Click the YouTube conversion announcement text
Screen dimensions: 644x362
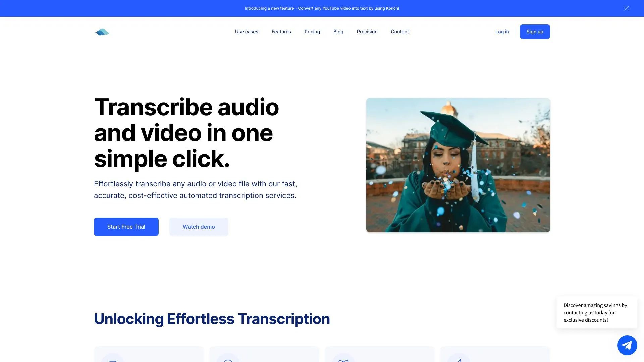[x=322, y=8]
